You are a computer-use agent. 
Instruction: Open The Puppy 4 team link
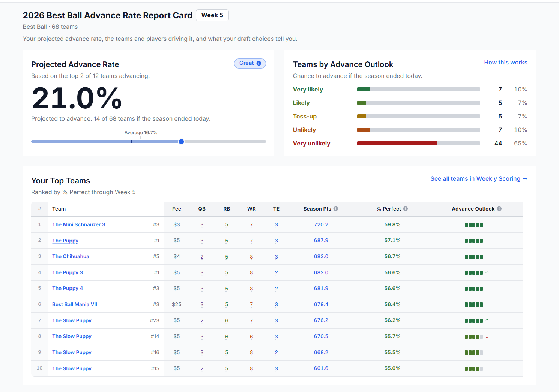coord(68,288)
